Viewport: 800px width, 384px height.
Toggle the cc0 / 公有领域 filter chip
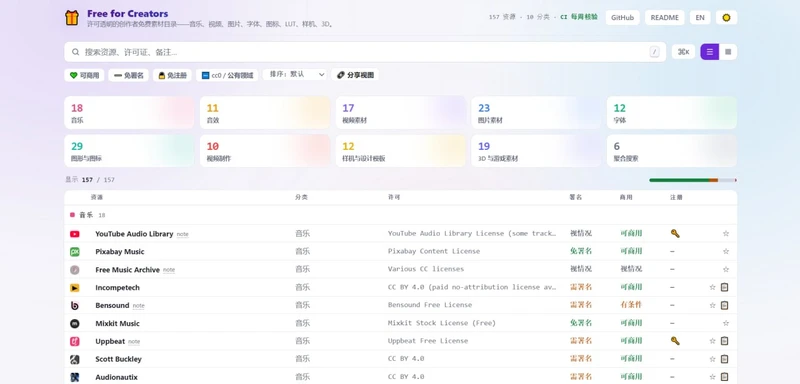click(x=227, y=75)
